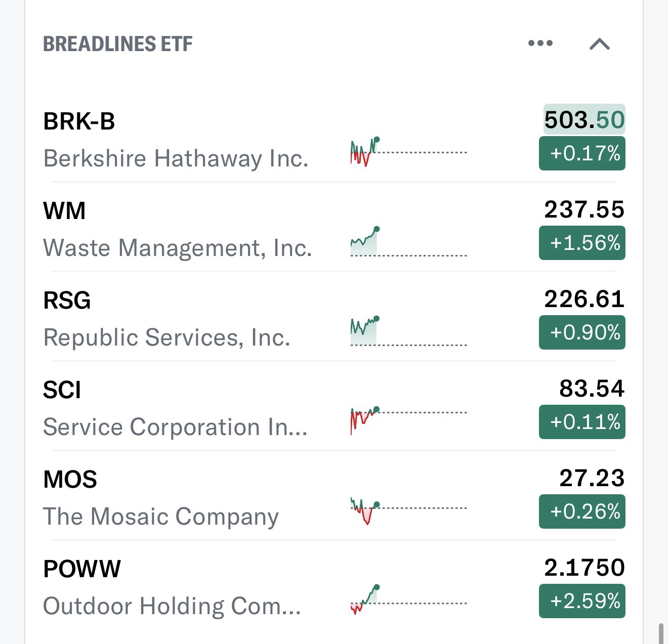This screenshot has width=668, height=644.
Task: Open the three-dot menu for Breadlines ETF
Action: [540, 44]
